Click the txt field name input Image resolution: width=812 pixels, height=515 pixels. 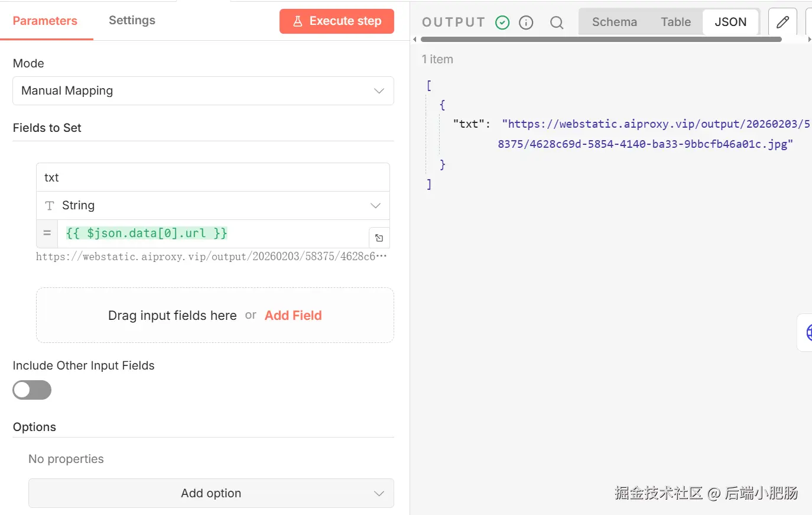pyautogui.click(x=213, y=177)
